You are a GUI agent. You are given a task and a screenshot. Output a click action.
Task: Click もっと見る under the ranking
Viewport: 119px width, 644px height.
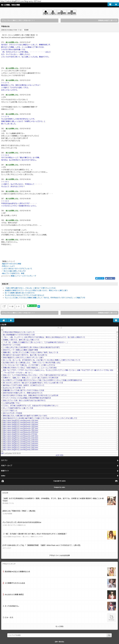[x=59, y=626]
